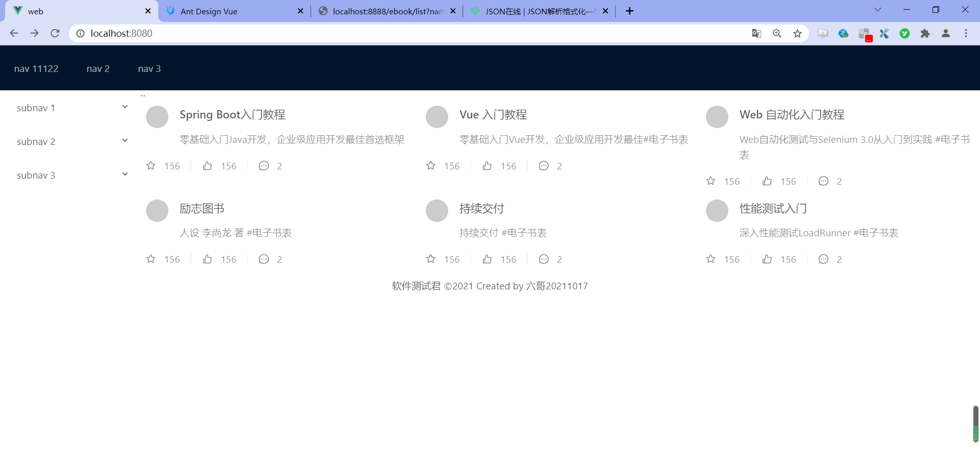Click comment icon under Spring Boot入门教程

point(263,165)
